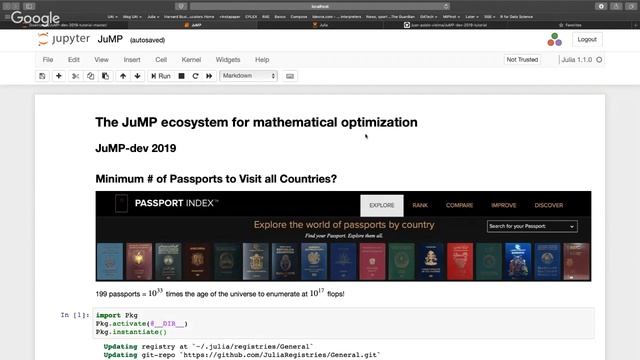Log out using the Logout button

(x=587, y=40)
